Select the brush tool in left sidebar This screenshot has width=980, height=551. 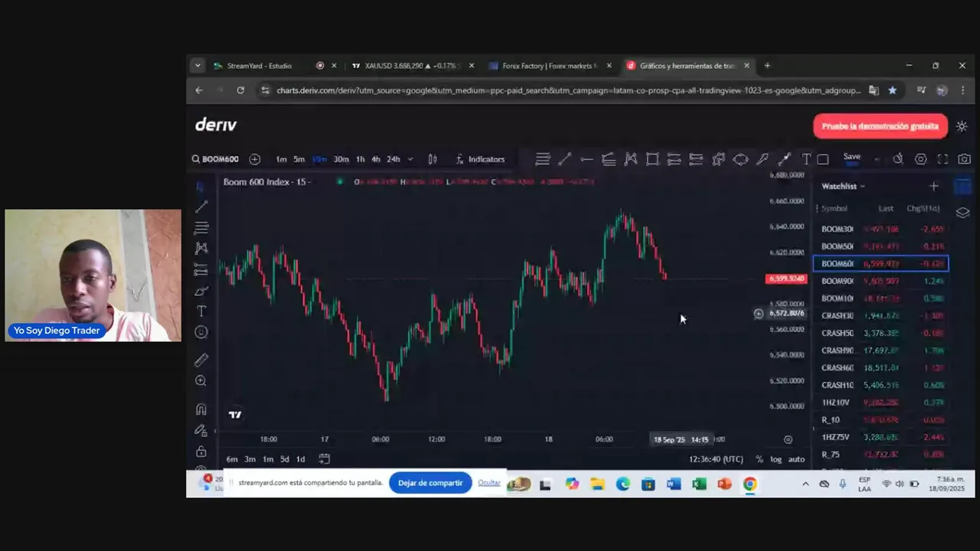201,291
